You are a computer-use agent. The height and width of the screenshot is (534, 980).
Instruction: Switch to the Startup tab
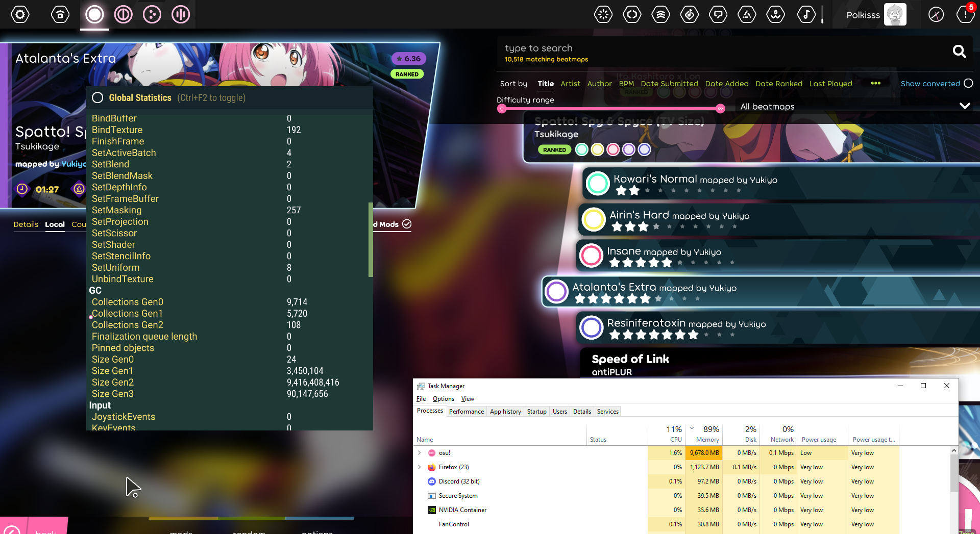tap(537, 412)
